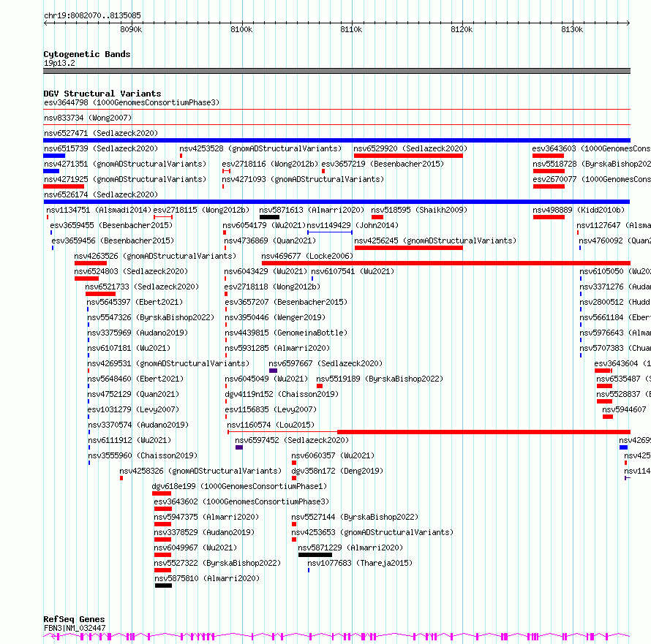Screen dimensions: 651x644
Task: Click the esv3644798 variant label
Action: (x=132, y=102)
